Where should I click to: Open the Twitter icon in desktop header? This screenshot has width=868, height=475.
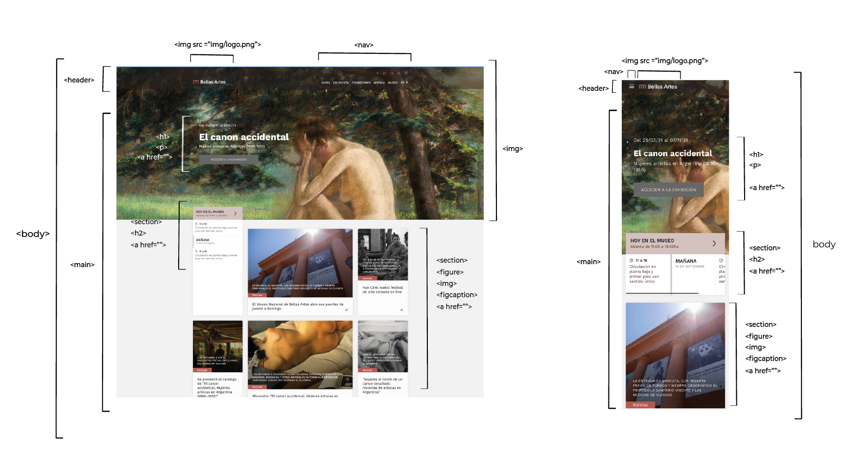click(384, 73)
